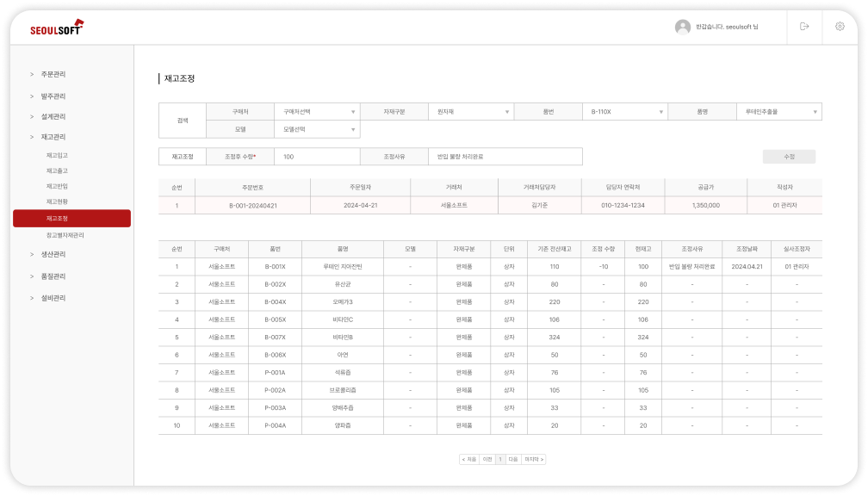
Task: Click contact number 010-1234-1234
Action: 623,205
